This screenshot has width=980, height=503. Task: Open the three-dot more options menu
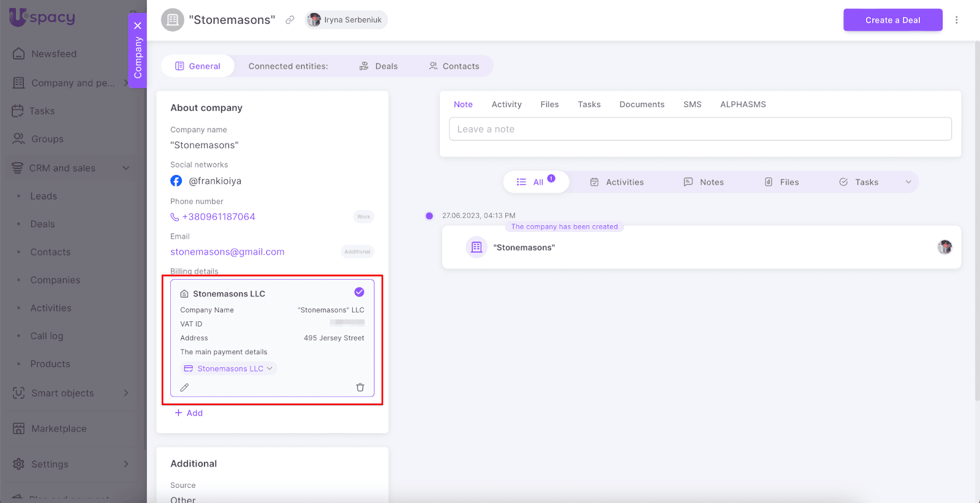956,20
